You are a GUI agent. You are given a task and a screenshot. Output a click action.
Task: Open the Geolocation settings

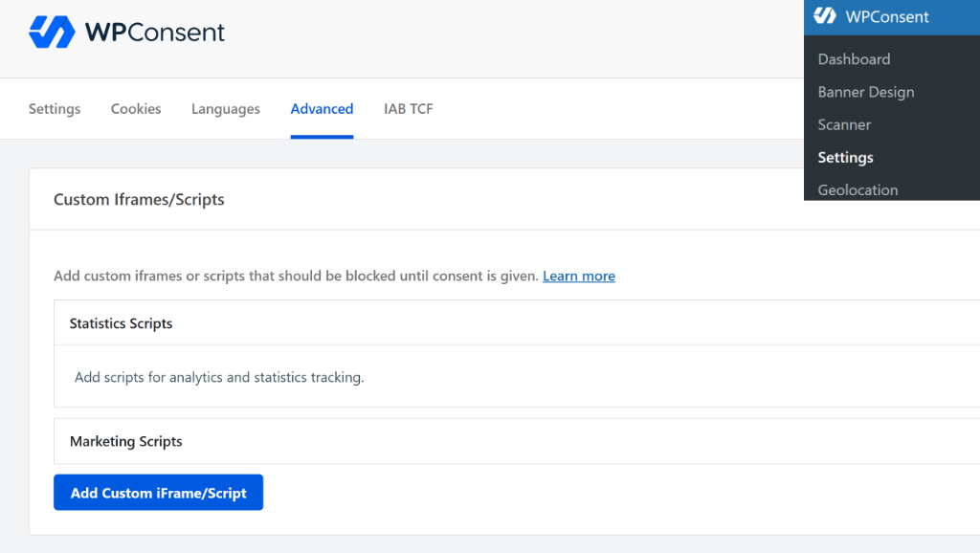coord(857,189)
